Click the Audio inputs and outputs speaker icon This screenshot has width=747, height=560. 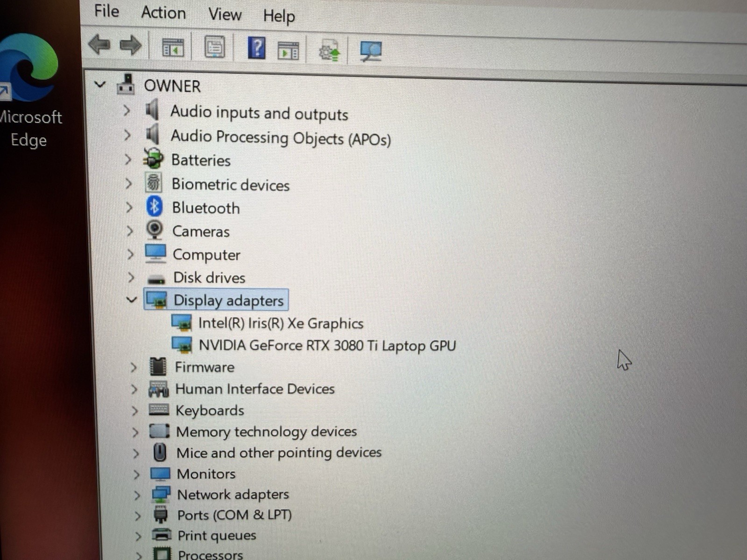click(x=152, y=110)
